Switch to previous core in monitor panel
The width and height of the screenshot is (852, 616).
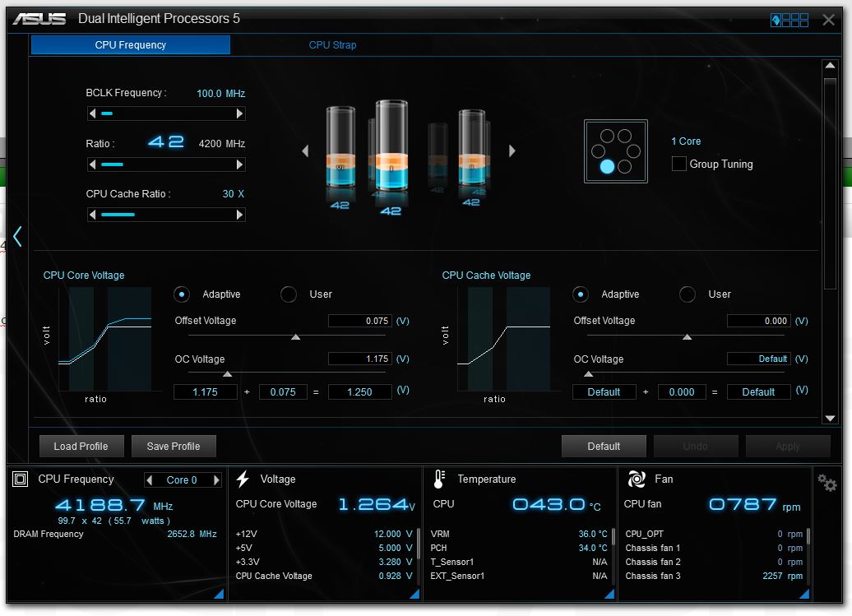(x=150, y=479)
